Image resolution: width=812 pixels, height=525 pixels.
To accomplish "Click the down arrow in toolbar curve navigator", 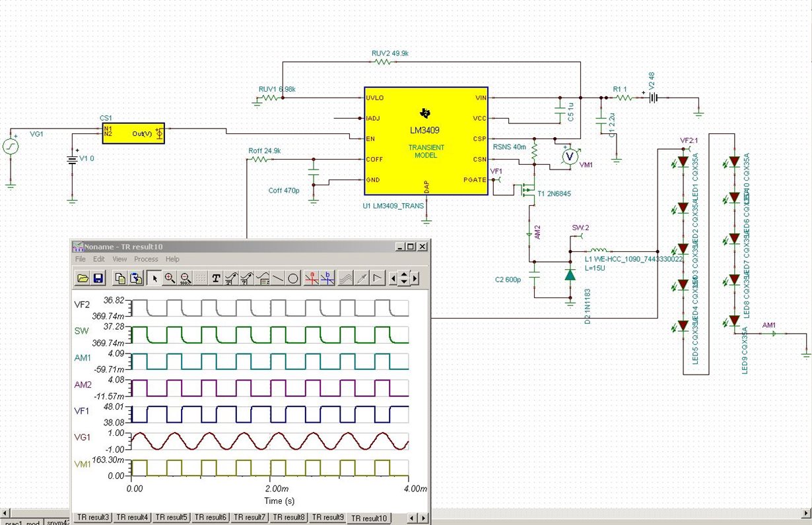I will pyautogui.click(x=404, y=282).
